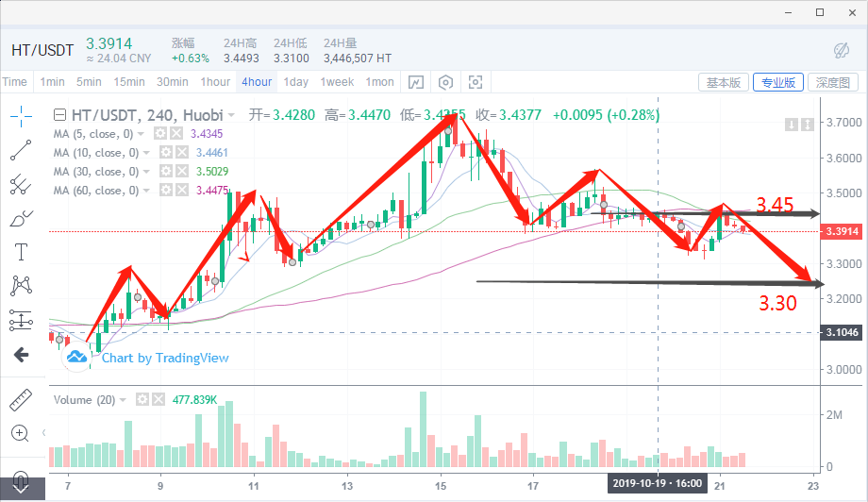Expand MA (5, close, 0) dropdown arrow
Viewport: 868px width, 502px height.
point(141,134)
